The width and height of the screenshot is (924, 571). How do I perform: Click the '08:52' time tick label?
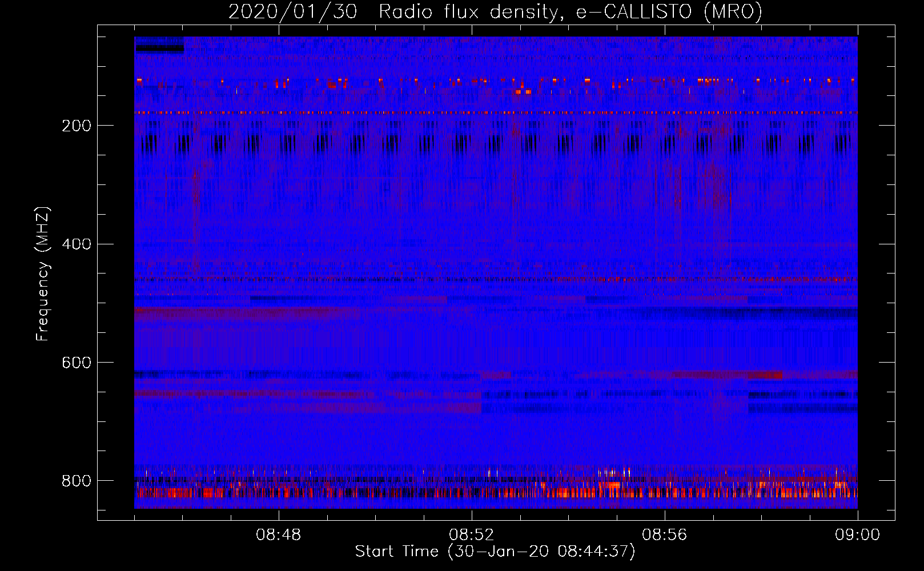tap(472, 535)
